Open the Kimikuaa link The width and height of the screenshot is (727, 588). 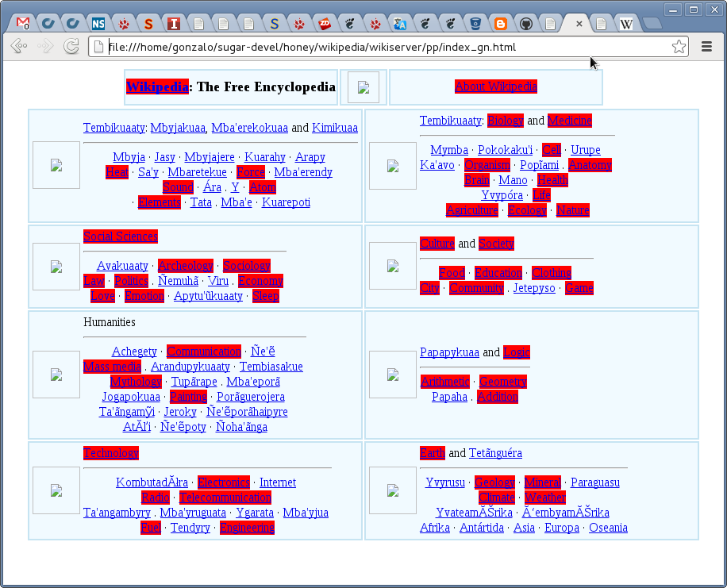point(335,128)
